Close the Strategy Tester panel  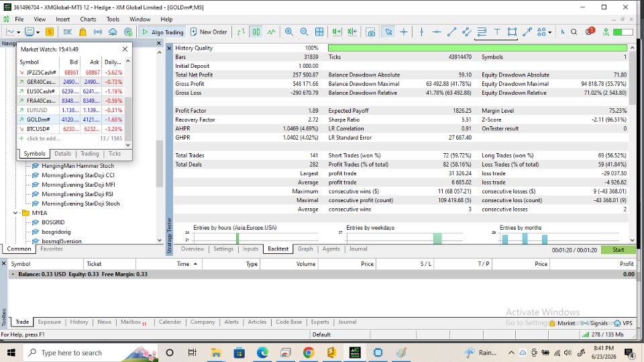point(169,48)
